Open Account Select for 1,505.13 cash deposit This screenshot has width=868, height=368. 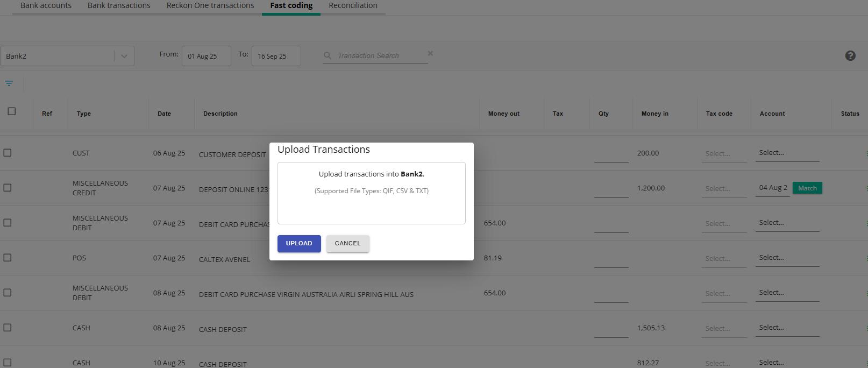[x=787, y=328]
